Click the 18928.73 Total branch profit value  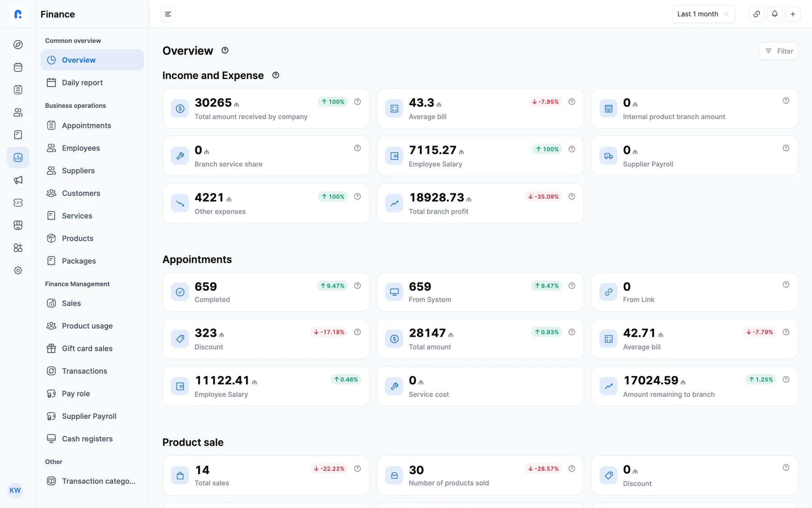437,197
